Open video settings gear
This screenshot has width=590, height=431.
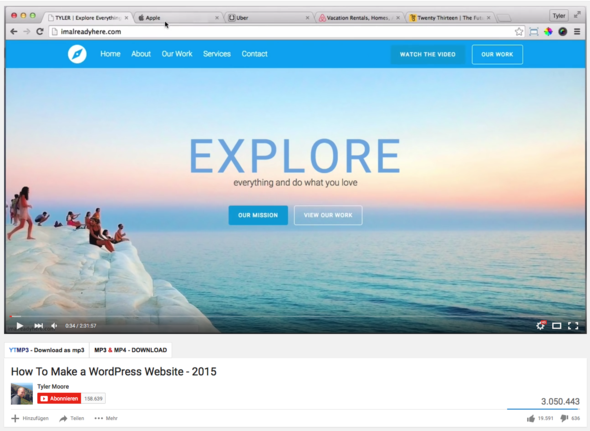coord(541,325)
